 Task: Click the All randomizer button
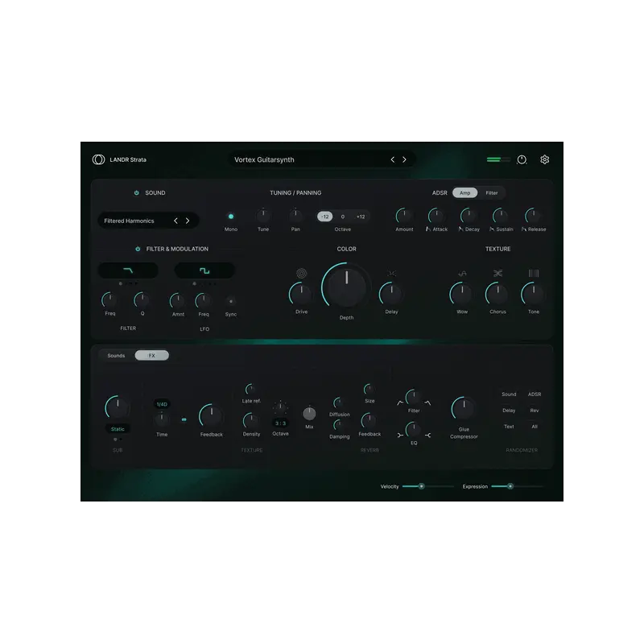click(535, 427)
